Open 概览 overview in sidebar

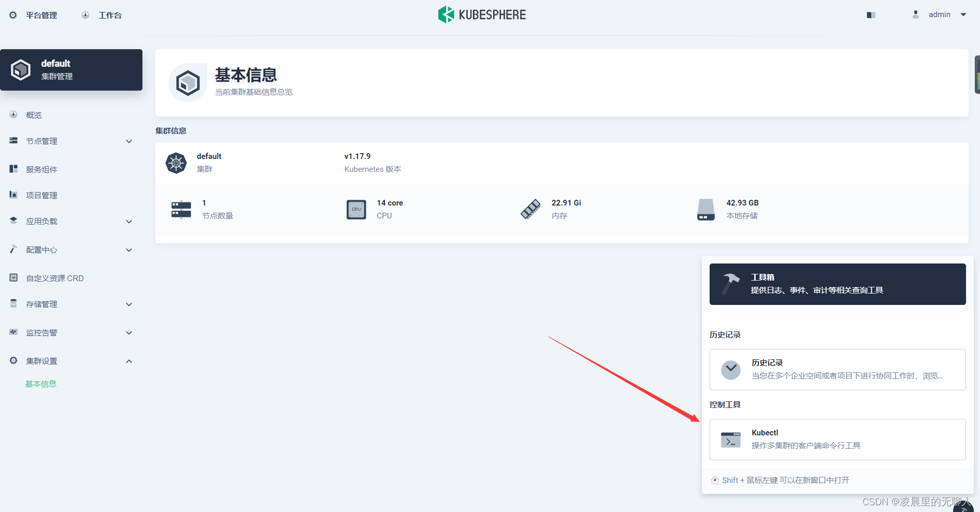(34, 115)
